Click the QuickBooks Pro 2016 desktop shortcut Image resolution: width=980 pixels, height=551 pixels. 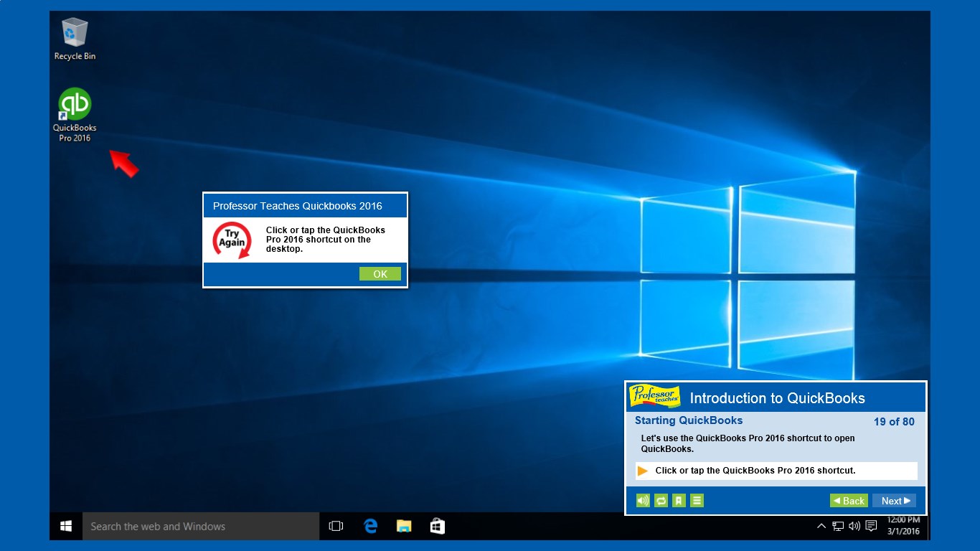(75, 115)
